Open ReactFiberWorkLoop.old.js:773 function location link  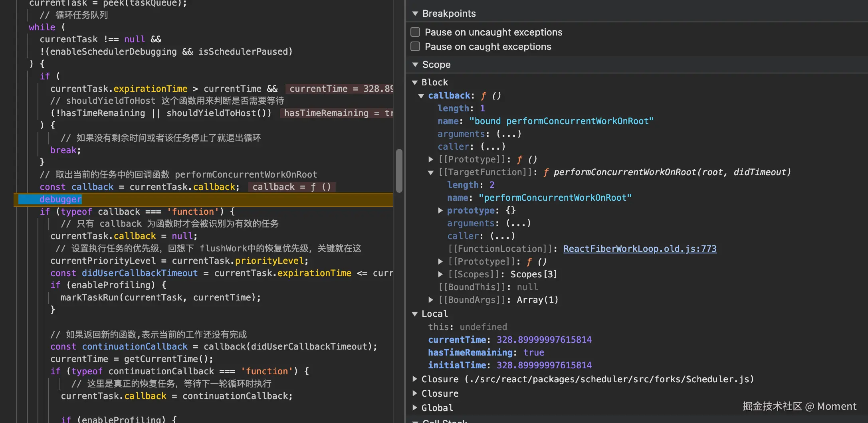[640, 249]
